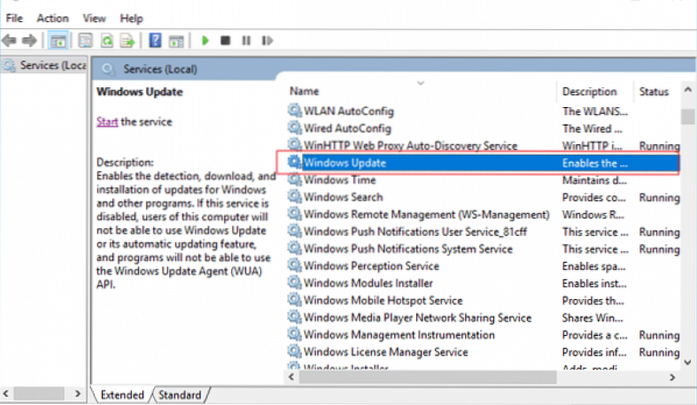
Task: Sort services by the Status column header
Action: click(x=653, y=91)
